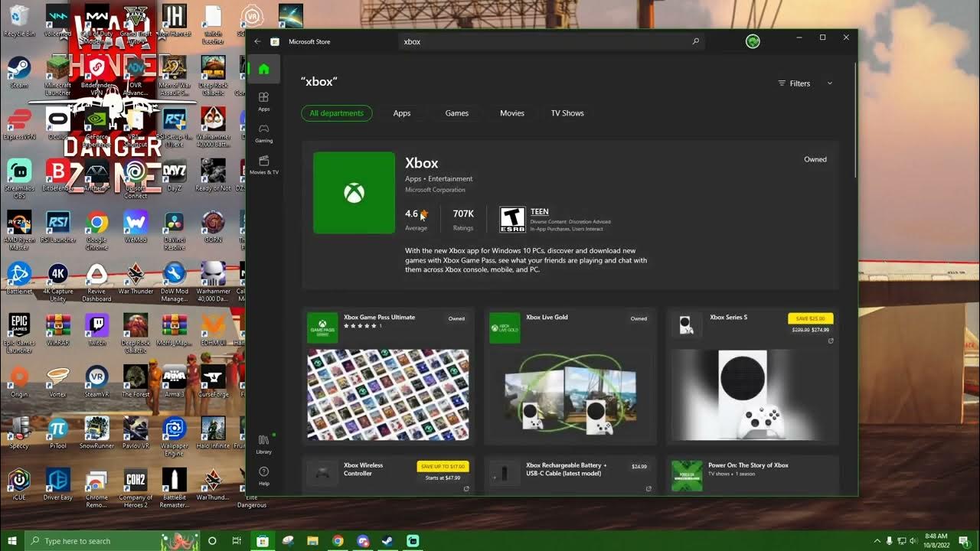Go back in Microsoft Store
The width and height of the screenshot is (980, 551).
pyautogui.click(x=257, y=41)
